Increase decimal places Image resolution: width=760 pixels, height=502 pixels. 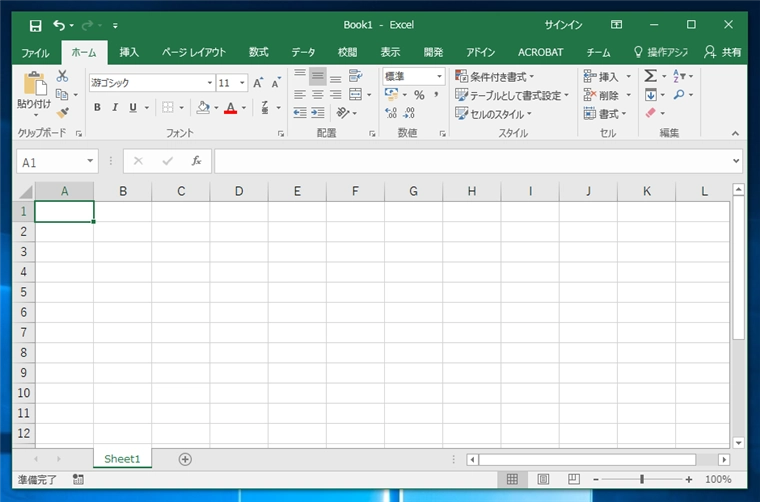391,113
